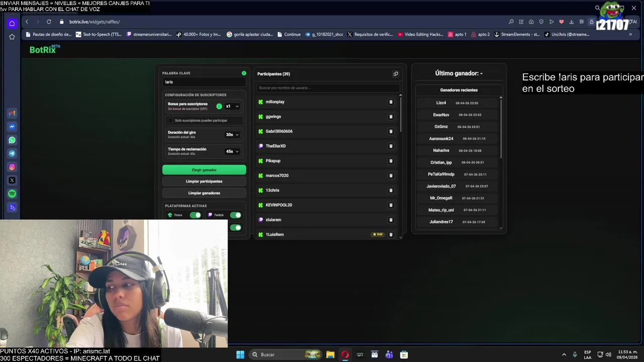
Task: Delete Gabri3l060606 from the participants
Action: tap(391, 131)
